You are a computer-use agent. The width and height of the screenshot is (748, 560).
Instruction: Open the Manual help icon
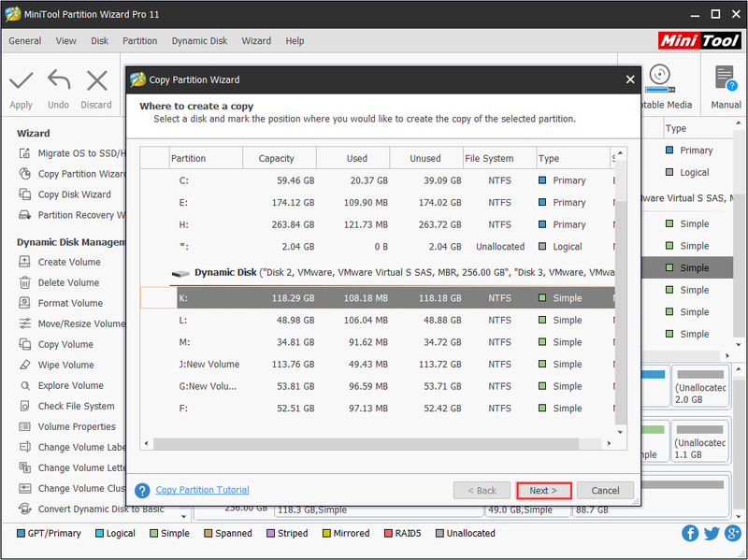[726, 79]
